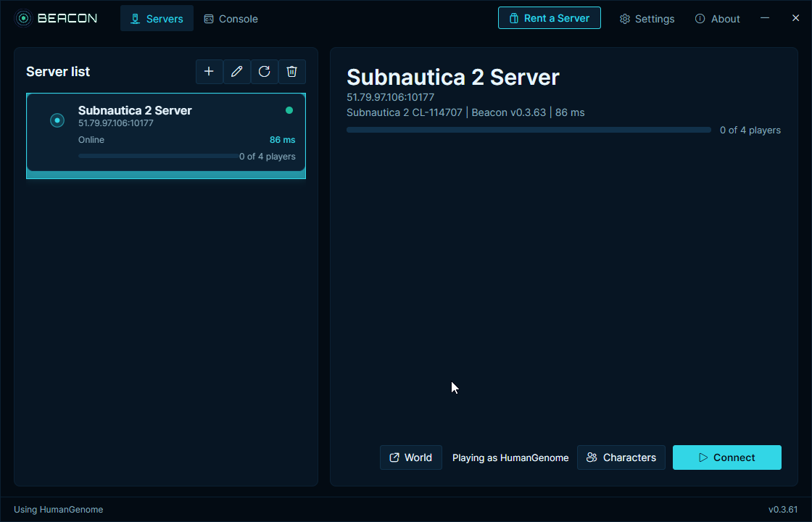Edit the selected server with pencil icon
Screen dimensions: 812x522
pos(236,72)
